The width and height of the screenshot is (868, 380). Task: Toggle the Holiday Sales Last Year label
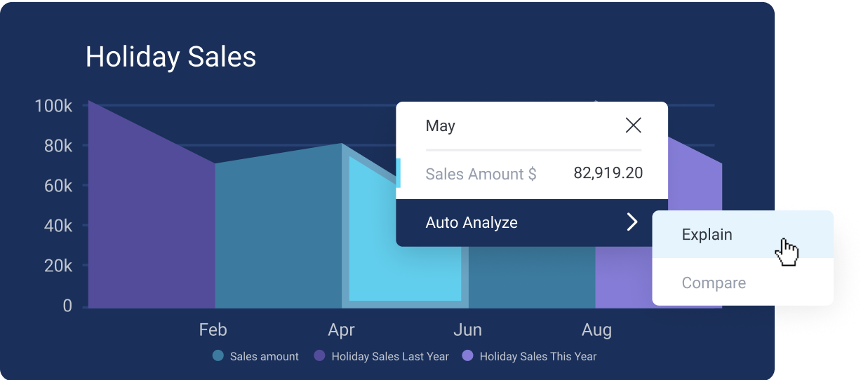click(x=389, y=356)
